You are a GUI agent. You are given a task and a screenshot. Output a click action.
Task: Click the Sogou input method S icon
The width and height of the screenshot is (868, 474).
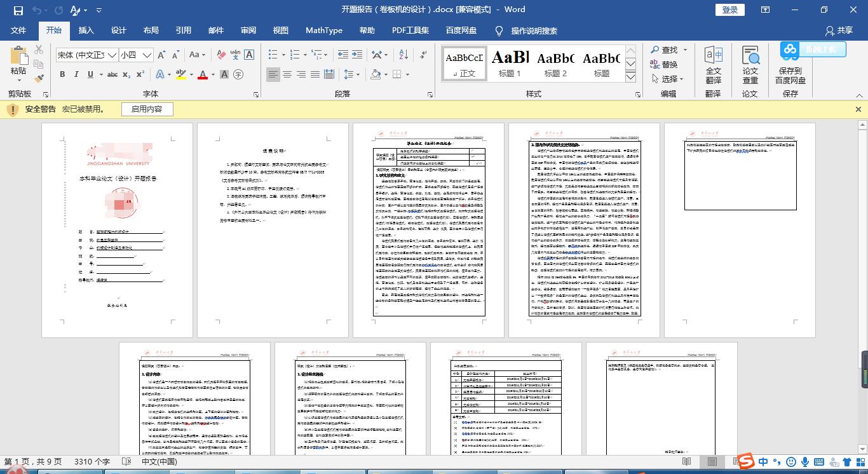[745, 461]
